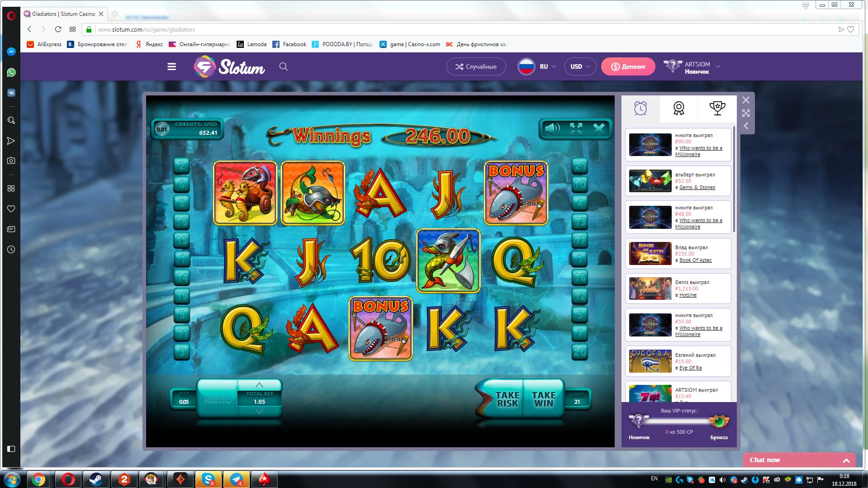This screenshot has width=868, height=488.
Task: Open the AliExpress bookmark
Action: (x=44, y=44)
